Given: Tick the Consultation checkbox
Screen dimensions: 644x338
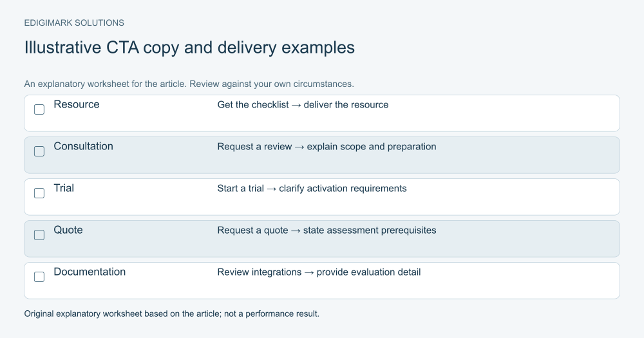Looking at the screenshot, I should 39,151.
